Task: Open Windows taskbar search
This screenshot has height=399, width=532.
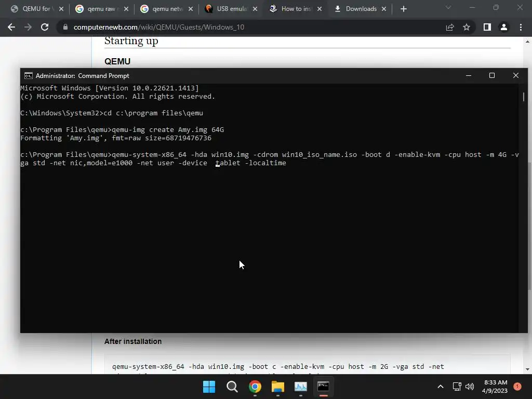Action: (x=232, y=387)
